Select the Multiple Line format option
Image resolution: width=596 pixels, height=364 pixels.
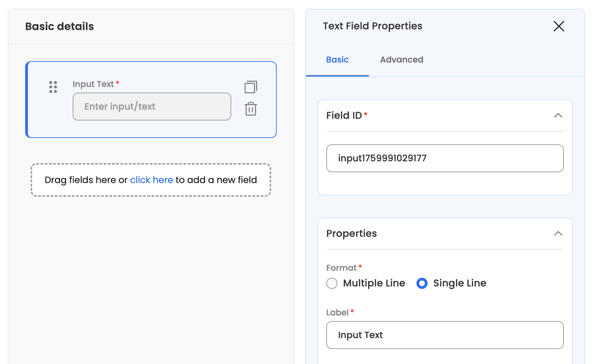pyautogui.click(x=332, y=283)
